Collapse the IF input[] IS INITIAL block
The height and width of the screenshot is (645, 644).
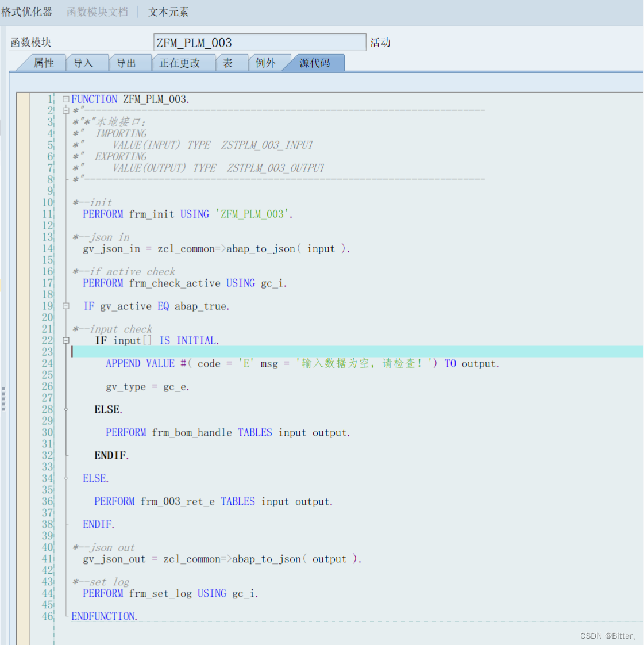tap(65, 340)
